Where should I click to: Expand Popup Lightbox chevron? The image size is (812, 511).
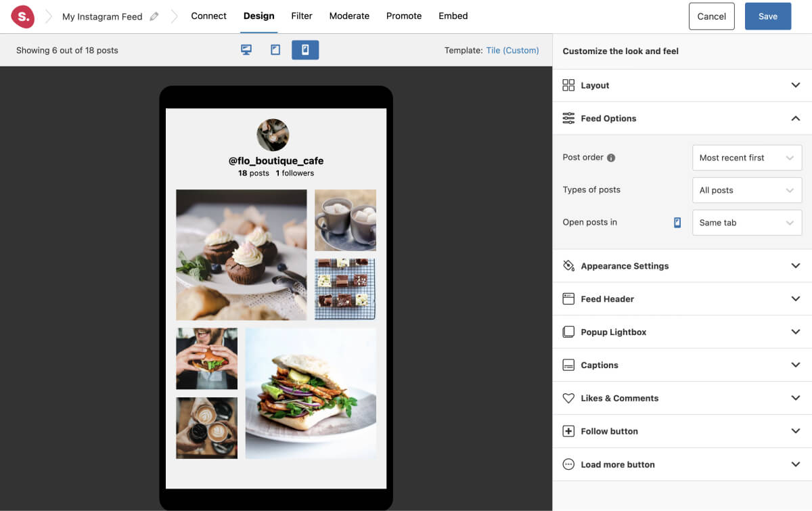796,332
